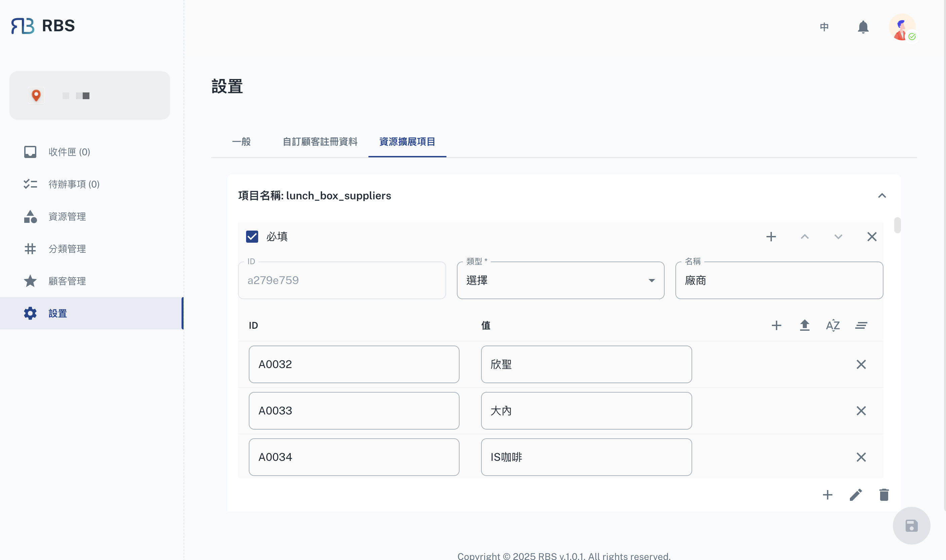Image resolution: width=946 pixels, height=560 pixels.
Task: Collapse the lunch_box_suppliers section
Action: coord(882,196)
